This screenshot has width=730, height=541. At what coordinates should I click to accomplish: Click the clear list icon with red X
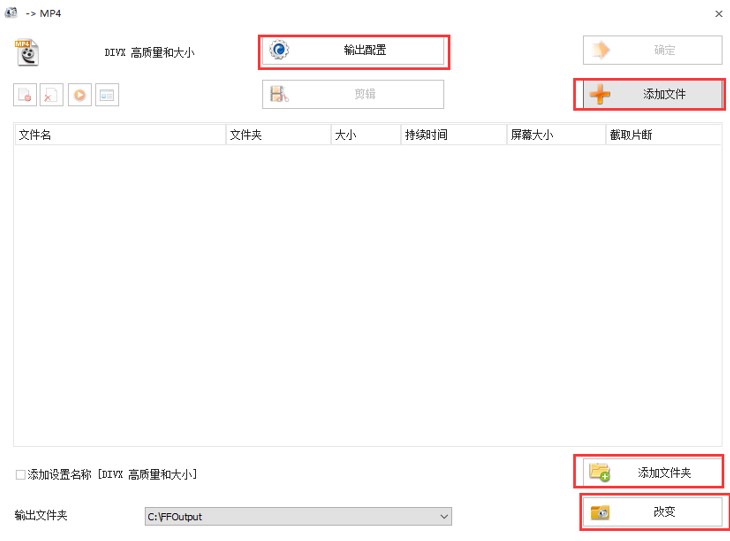[x=51, y=95]
